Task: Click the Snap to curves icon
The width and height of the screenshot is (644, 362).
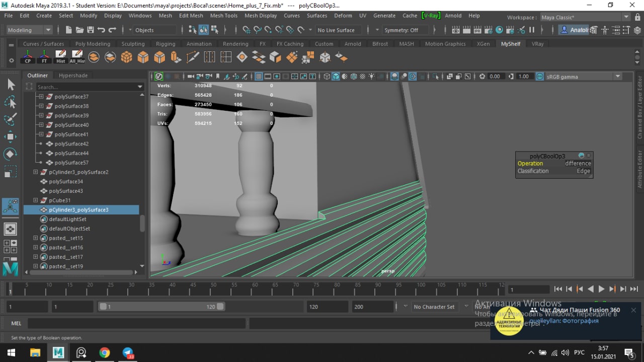Action: 257,30
